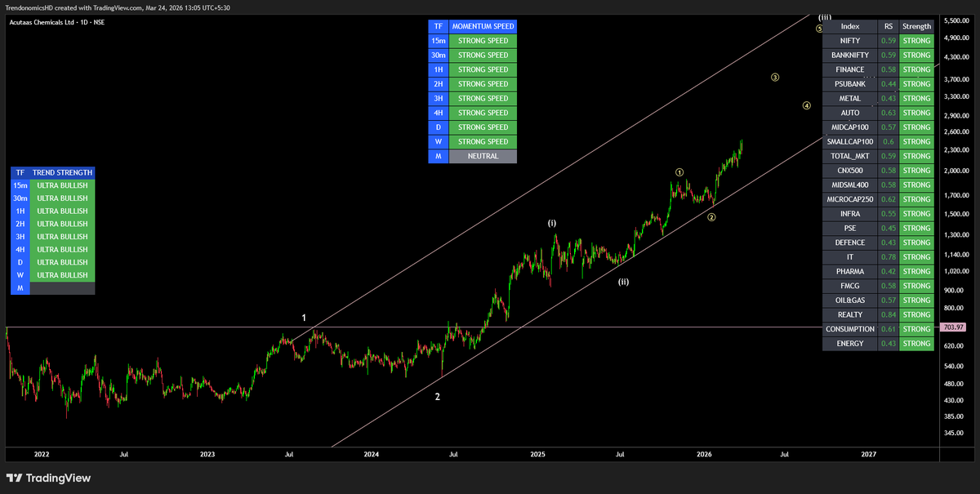
Task: Click the green ULTRA BULLISH weekly cell
Action: coord(63,275)
